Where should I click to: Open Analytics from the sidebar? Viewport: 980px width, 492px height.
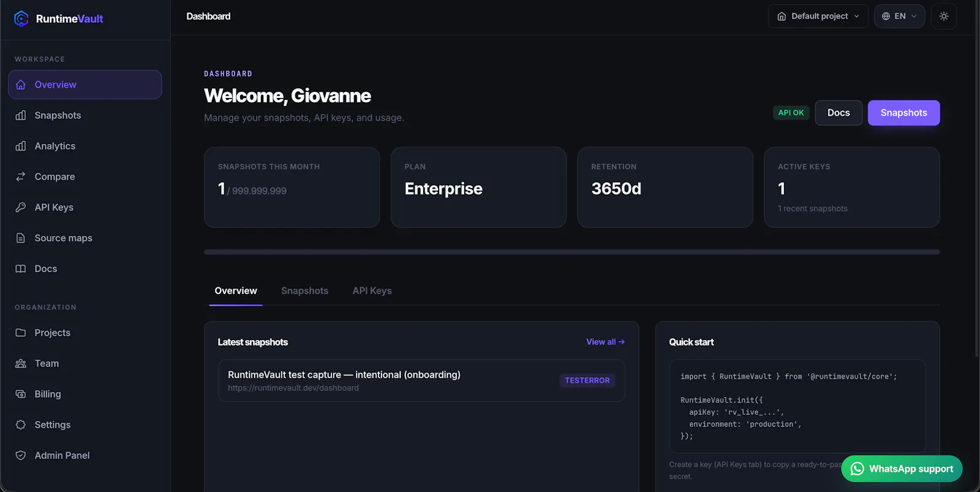click(x=85, y=146)
